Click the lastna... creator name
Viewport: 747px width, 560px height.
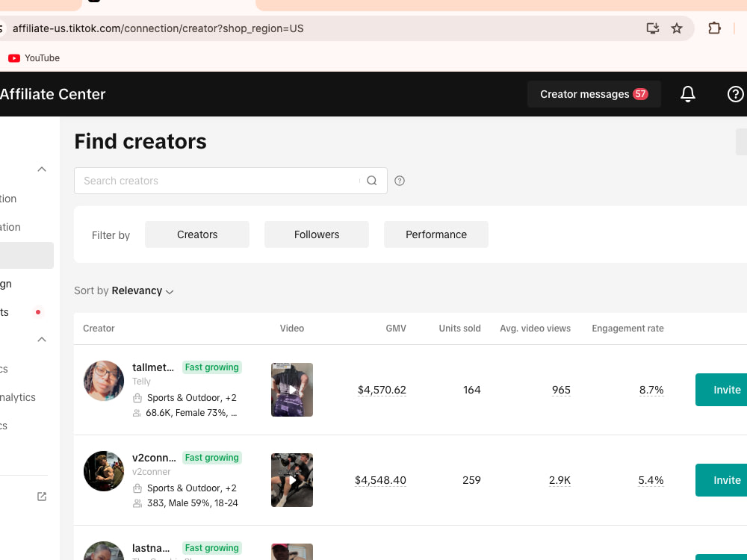point(151,548)
